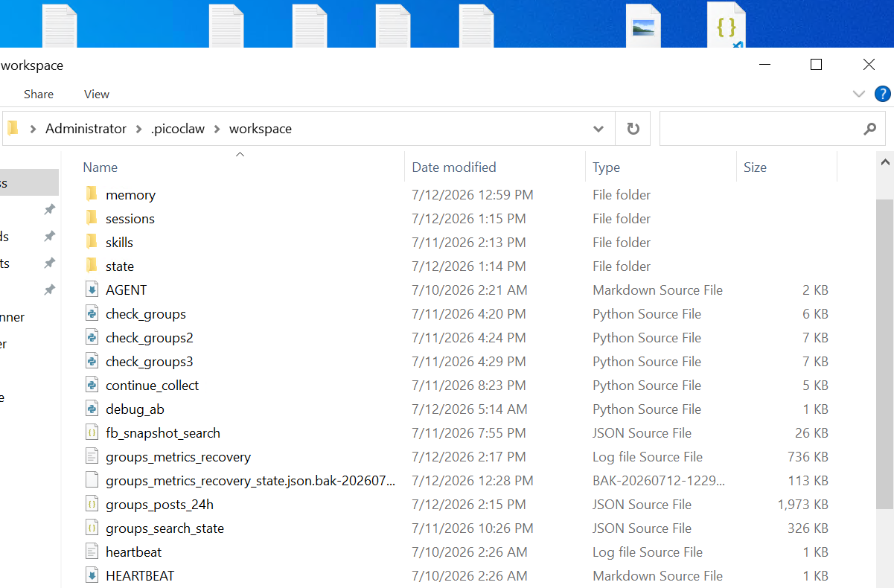Select the AGENT markdown file icon
894x588 pixels.
[x=92, y=290]
